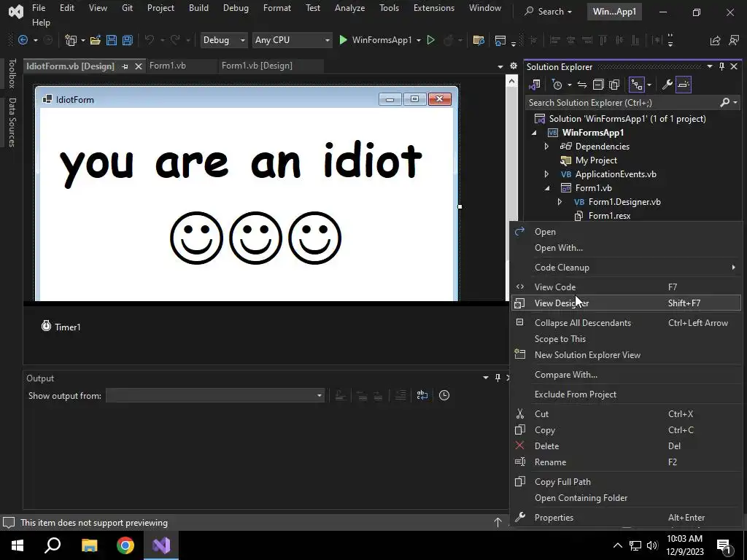Collapse the WinFormsApp1 project node
Viewport: 747px width, 560px height.
point(534,133)
